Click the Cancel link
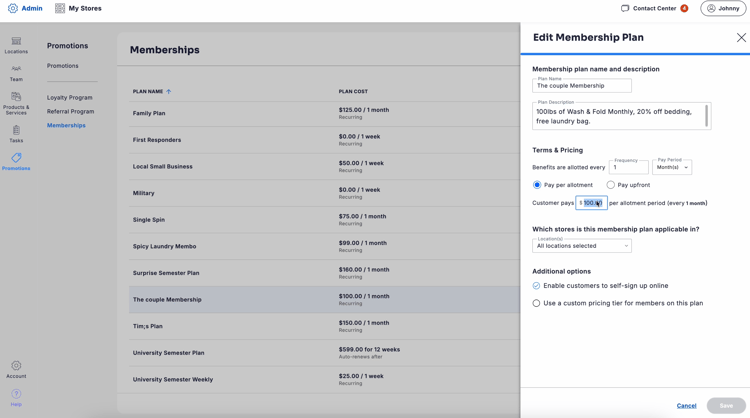The width and height of the screenshot is (750, 418). [x=686, y=406]
